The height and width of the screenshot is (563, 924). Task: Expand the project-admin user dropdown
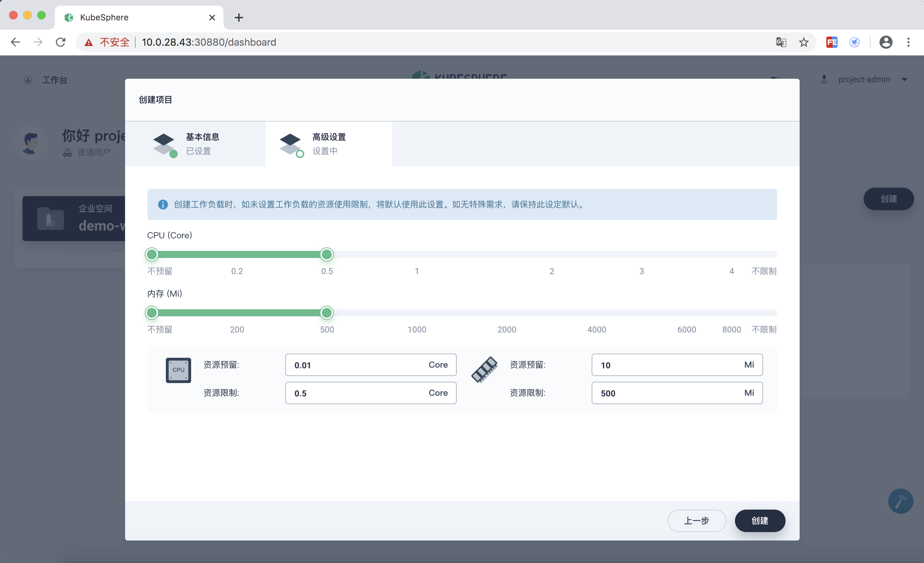pyautogui.click(x=904, y=79)
